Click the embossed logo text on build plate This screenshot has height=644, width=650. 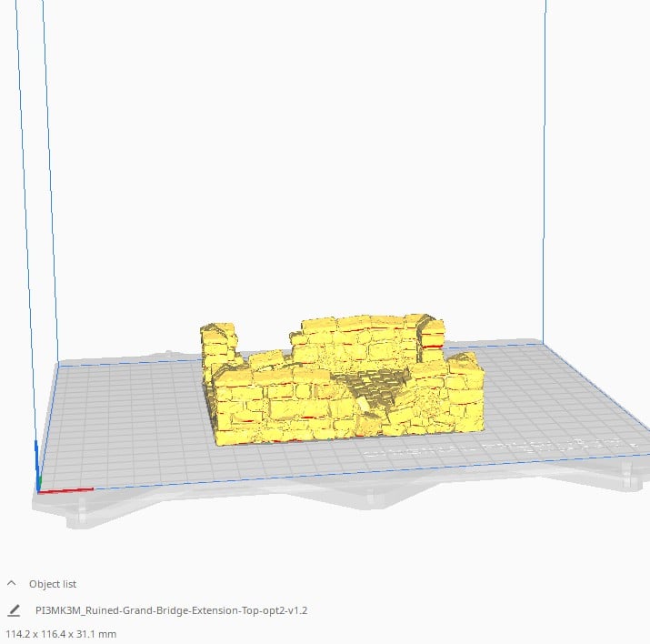pyautogui.click(x=509, y=448)
